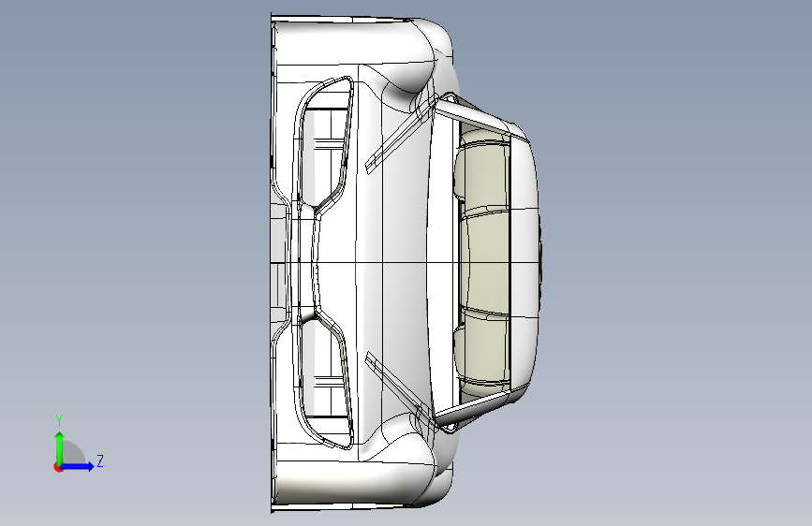Click the green Y axis arrow of triad
Viewport: 812px width, 526px height.
pos(60,447)
